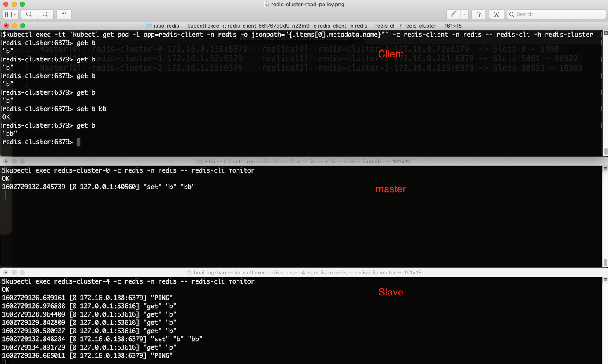This screenshot has height=364, width=608.
Task: Click the 1602729134.891729 get log line
Action: (x=89, y=347)
